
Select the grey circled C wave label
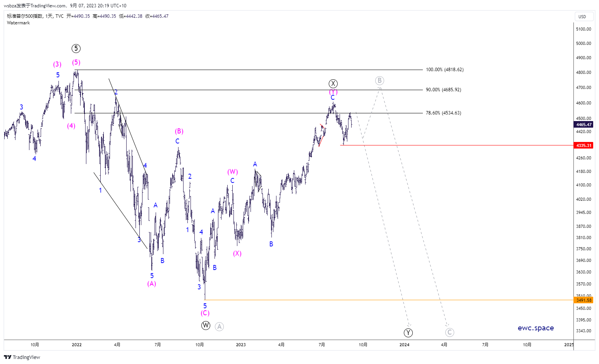[449, 332]
